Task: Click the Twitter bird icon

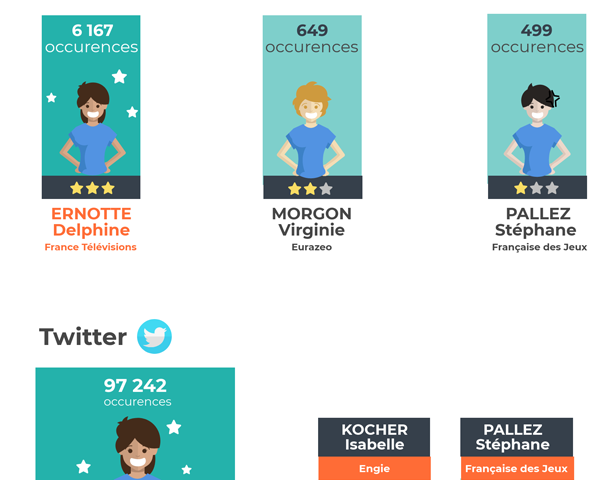Action: [154, 337]
